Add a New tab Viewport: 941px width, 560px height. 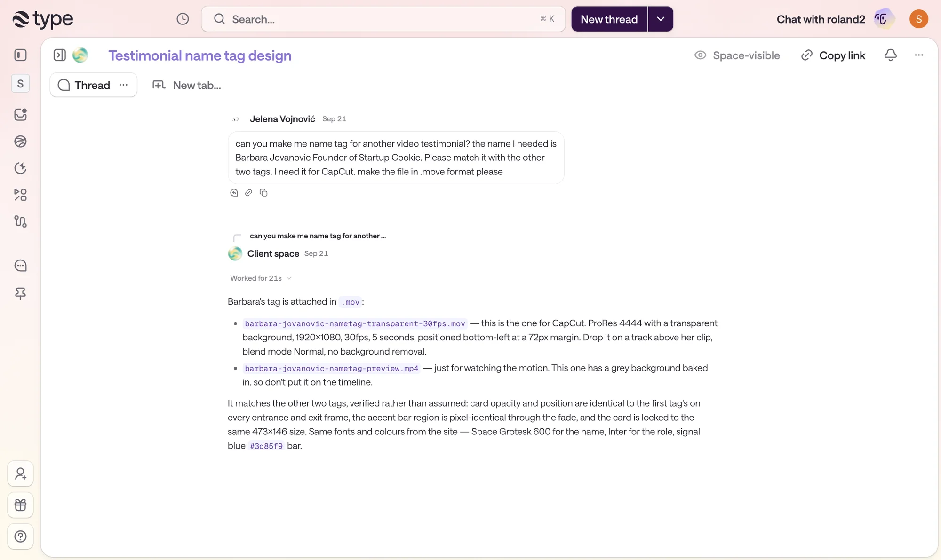click(187, 85)
